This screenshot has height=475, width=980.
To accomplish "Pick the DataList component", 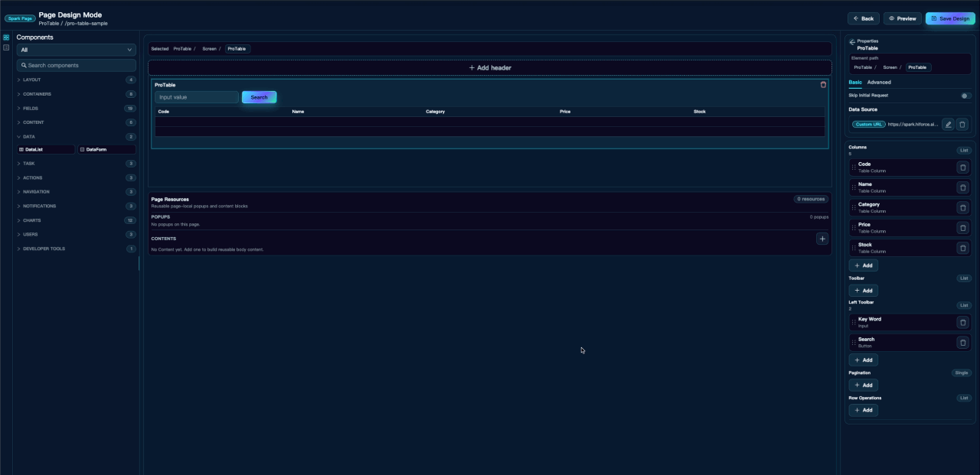I will tap(45, 149).
